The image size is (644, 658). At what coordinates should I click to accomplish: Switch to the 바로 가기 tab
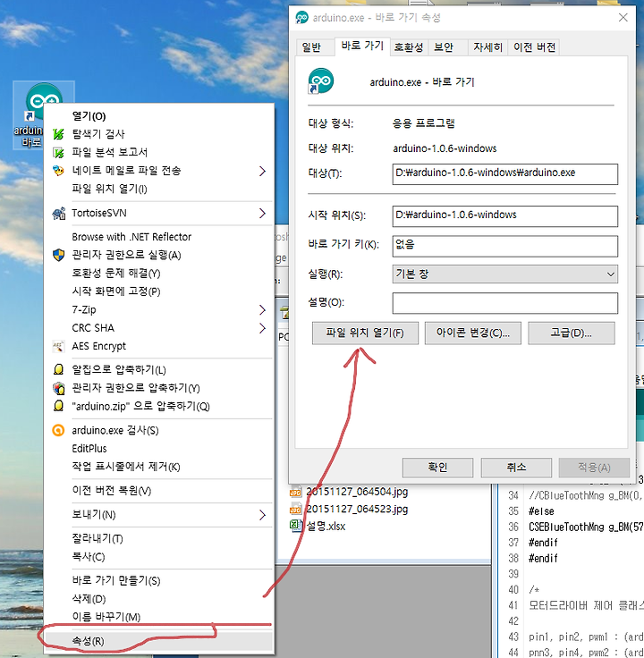(363, 46)
